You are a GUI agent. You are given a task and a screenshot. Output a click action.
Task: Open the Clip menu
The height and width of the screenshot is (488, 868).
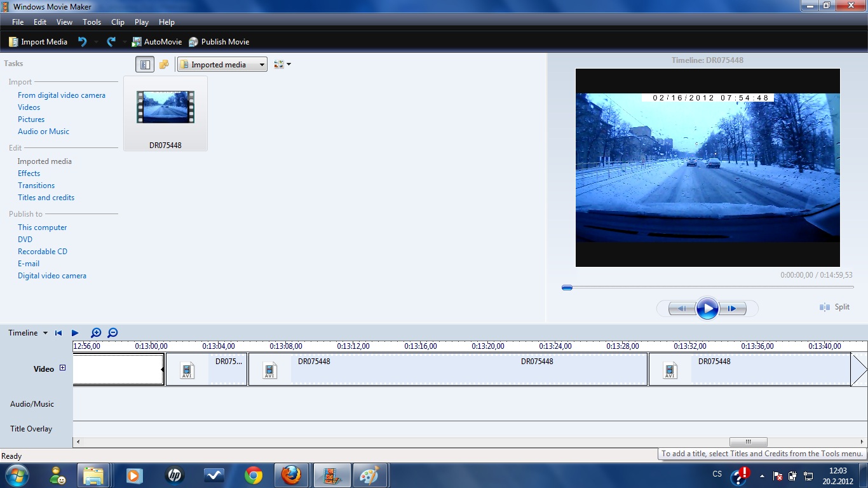pos(118,22)
